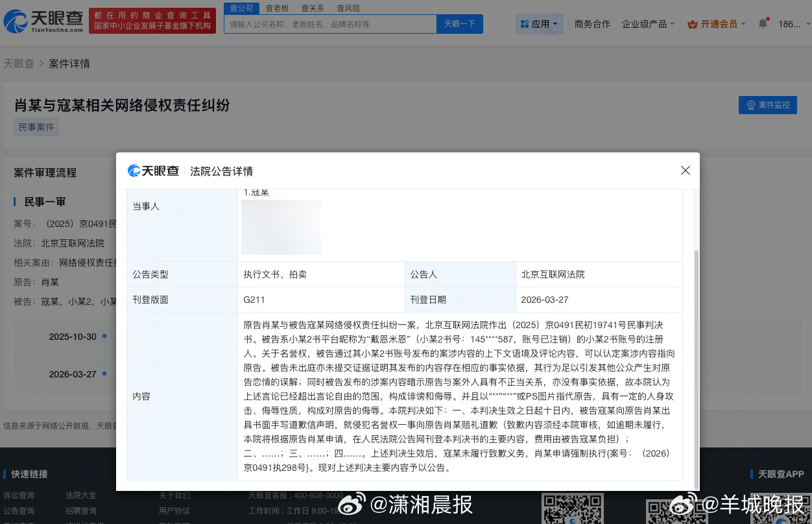The width and height of the screenshot is (812, 524).
Task: Click the blurred party image thumbnail
Action: click(281, 227)
